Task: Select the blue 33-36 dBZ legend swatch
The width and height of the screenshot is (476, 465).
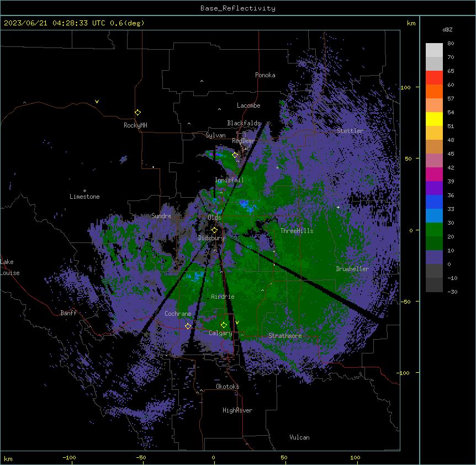Action: pyautogui.click(x=434, y=202)
